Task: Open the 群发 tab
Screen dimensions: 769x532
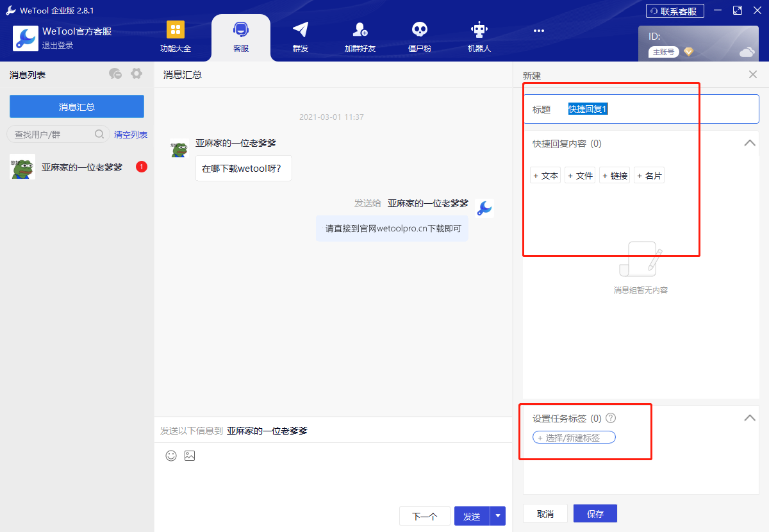Action: [301, 37]
